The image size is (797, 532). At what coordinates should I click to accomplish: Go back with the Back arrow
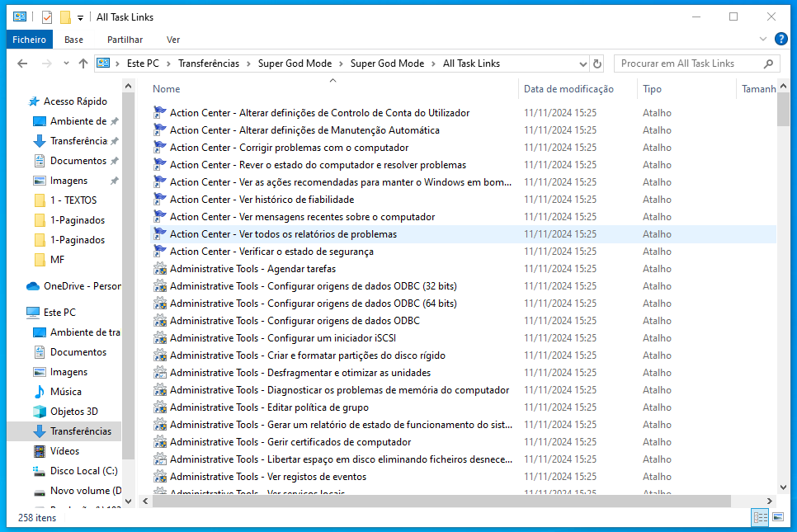coord(22,64)
